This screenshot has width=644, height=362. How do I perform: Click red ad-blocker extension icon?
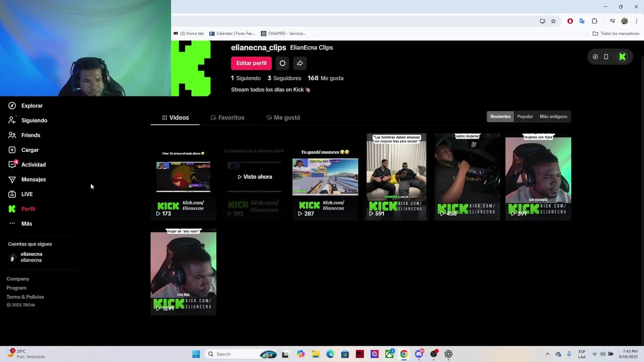tap(570, 21)
